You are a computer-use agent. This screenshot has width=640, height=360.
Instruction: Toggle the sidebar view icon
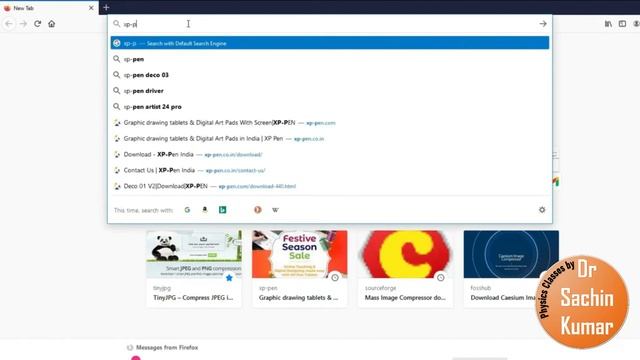tap(622, 24)
